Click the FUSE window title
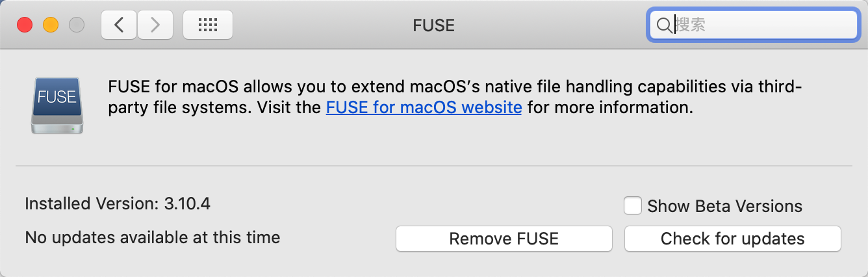The image size is (868, 277). (x=433, y=25)
